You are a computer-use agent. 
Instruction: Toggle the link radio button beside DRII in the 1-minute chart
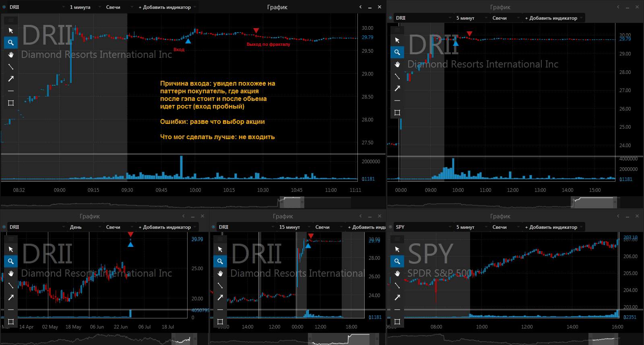(x=4, y=7)
